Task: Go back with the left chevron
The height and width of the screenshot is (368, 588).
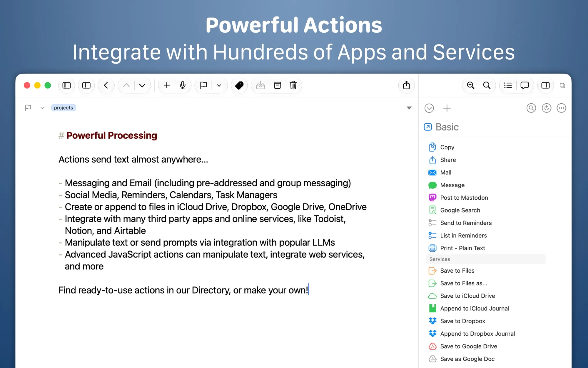Action: coord(106,85)
